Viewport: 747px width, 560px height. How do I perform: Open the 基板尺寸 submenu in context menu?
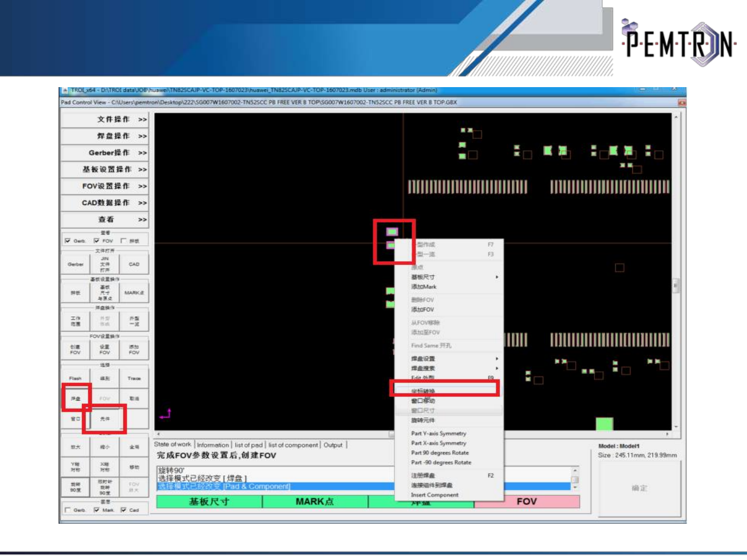(x=449, y=277)
